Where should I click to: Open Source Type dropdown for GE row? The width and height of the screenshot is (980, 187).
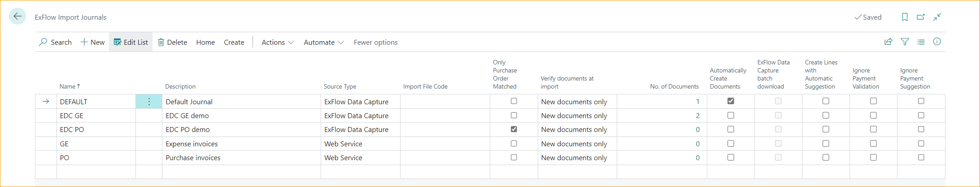coord(361,144)
